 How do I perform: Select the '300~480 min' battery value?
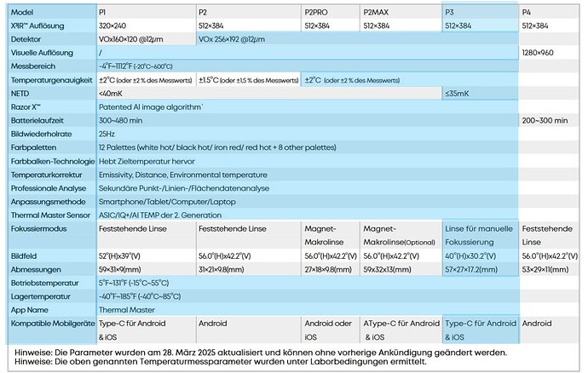(120, 121)
